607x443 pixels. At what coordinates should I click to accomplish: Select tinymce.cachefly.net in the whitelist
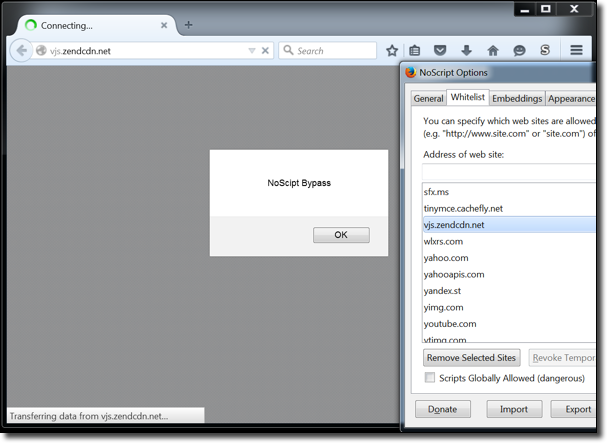tap(509, 208)
